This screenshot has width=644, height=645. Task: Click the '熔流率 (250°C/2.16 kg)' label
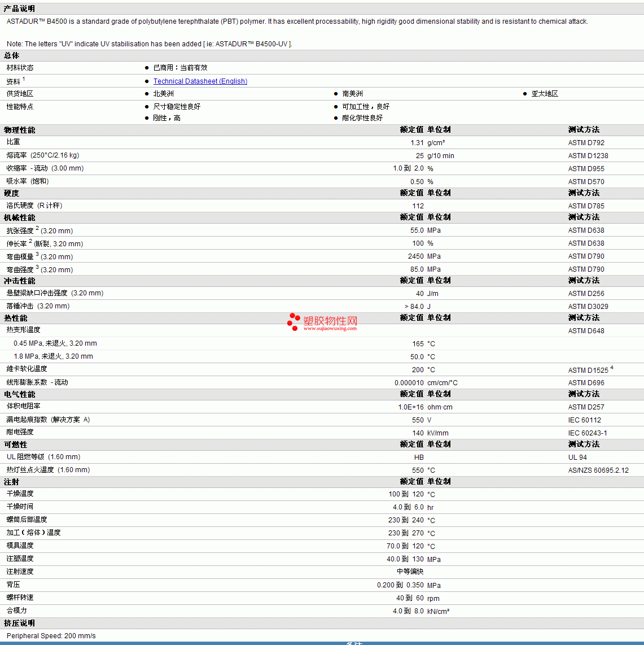click(x=43, y=155)
